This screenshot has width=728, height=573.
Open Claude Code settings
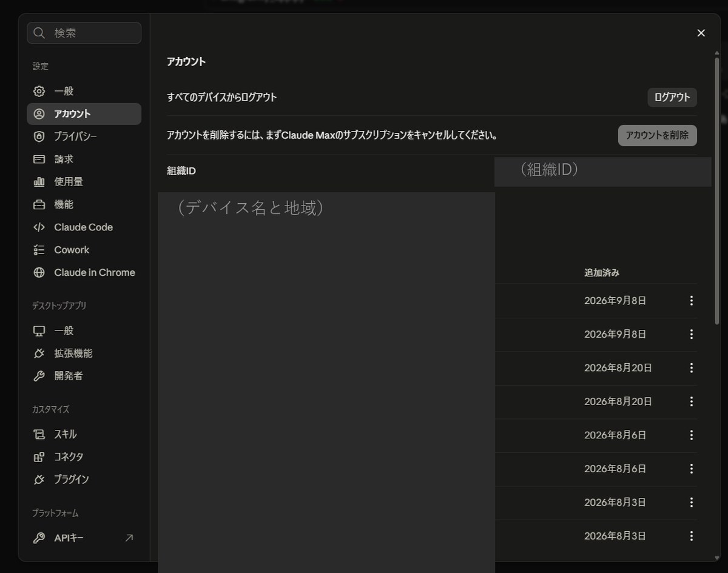(84, 227)
